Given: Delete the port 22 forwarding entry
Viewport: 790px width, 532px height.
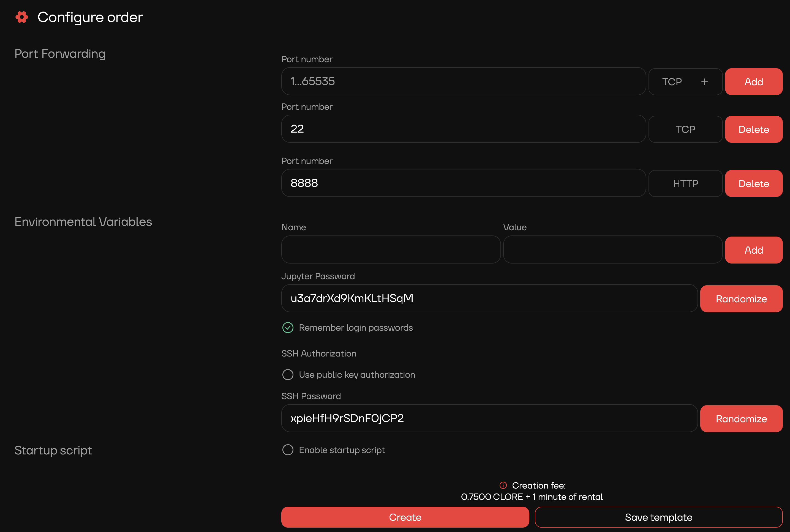Looking at the screenshot, I should [753, 129].
